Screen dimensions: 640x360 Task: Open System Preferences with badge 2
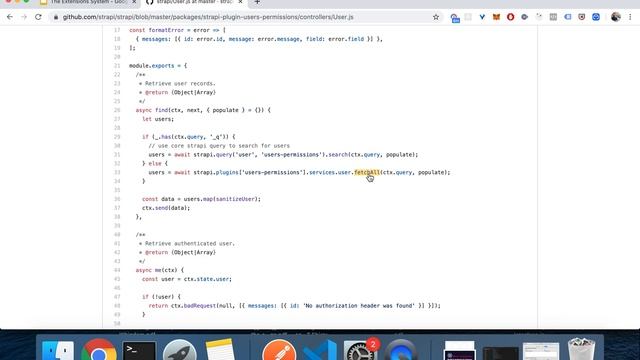(360, 350)
